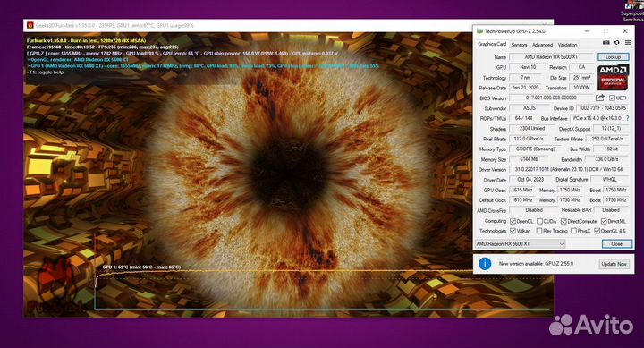Click the GPU Clock value 1615 MHz
The height and width of the screenshot is (348, 644).
pos(522,190)
